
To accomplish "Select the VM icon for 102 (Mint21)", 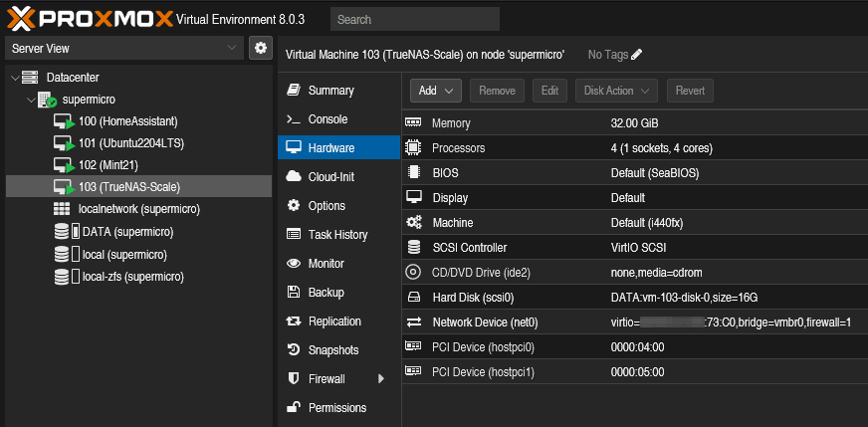I will pyautogui.click(x=65, y=165).
